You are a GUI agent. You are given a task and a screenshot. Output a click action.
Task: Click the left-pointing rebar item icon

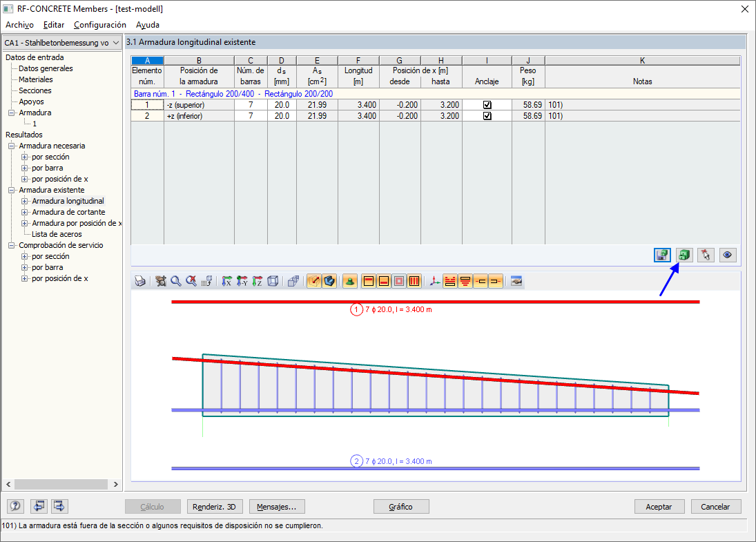(x=481, y=281)
